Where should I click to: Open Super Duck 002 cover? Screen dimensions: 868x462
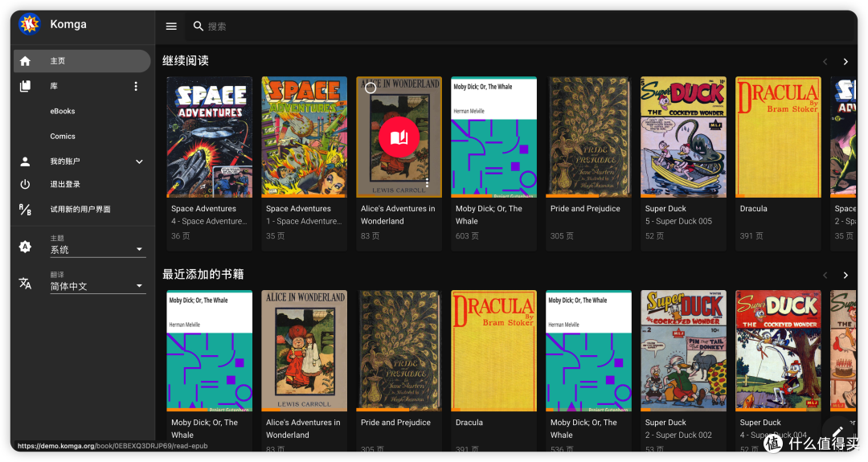tap(683, 351)
